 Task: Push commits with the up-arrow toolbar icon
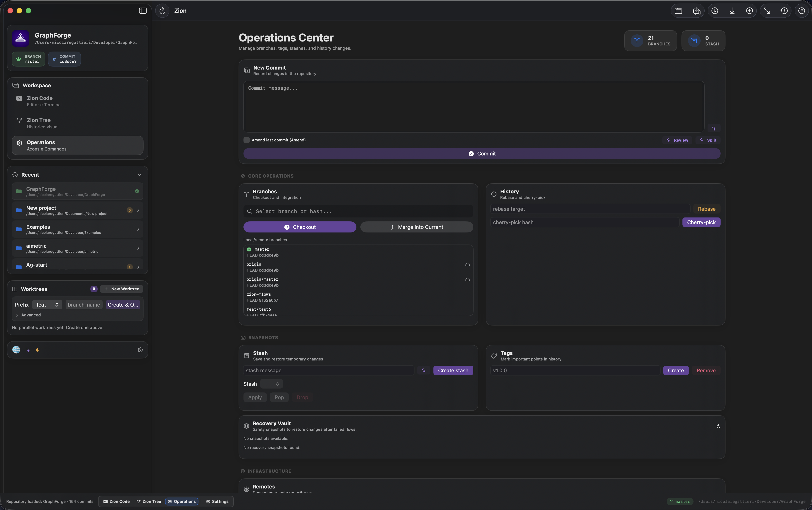pos(750,10)
